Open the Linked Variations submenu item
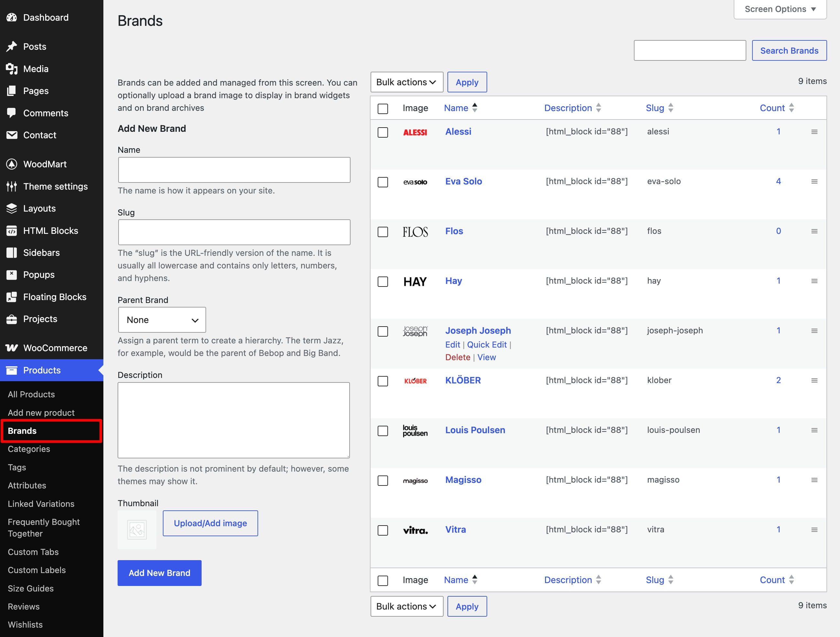The image size is (840, 637). pyautogui.click(x=41, y=504)
